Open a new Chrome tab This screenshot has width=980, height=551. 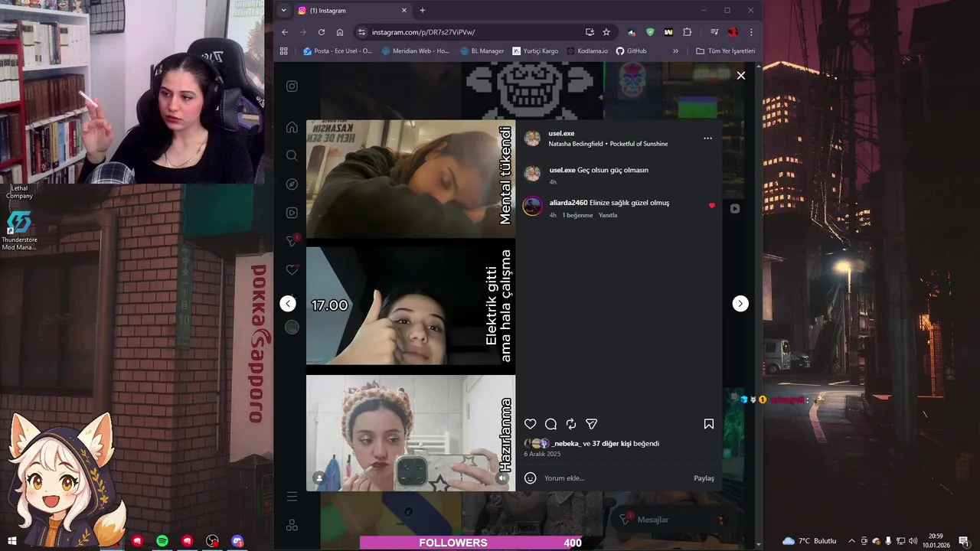[x=422, y=11]
